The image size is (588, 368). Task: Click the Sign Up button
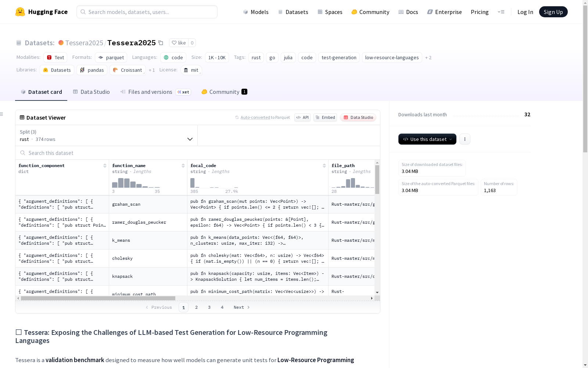click(553, 12)
